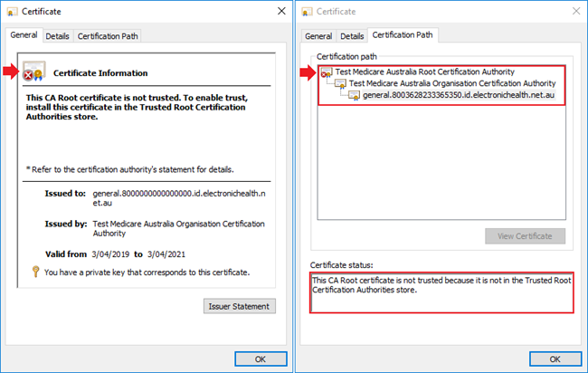Select Test Medicare Australia Organisation Certification Authority node
This screenshot has height=373, width=588.
452,83
